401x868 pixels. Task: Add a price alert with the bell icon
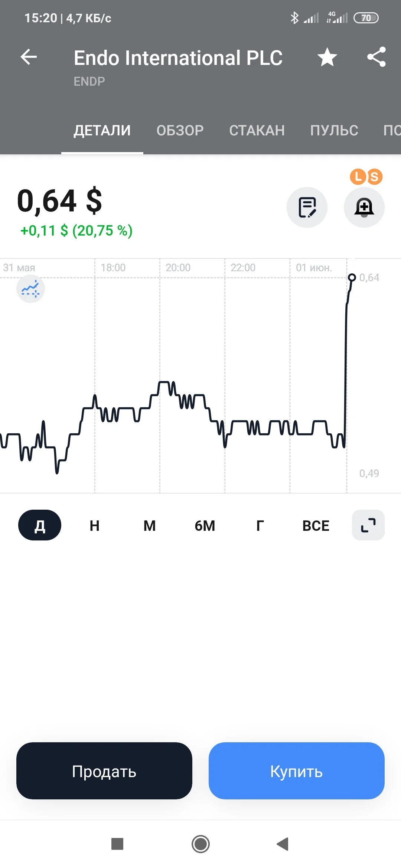[x=364, y=207]
